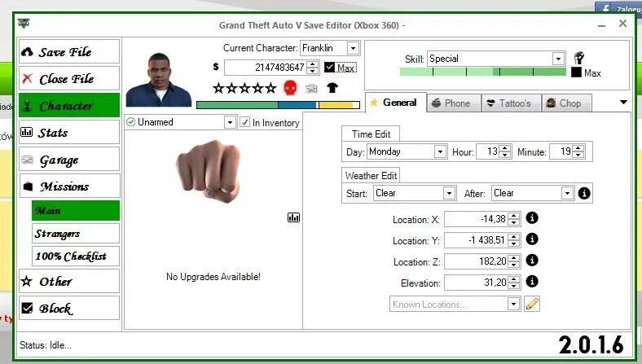This screenshot has width=642, height=364.
Task: Click the dollar sign money icon
Action: coord(216,67)
